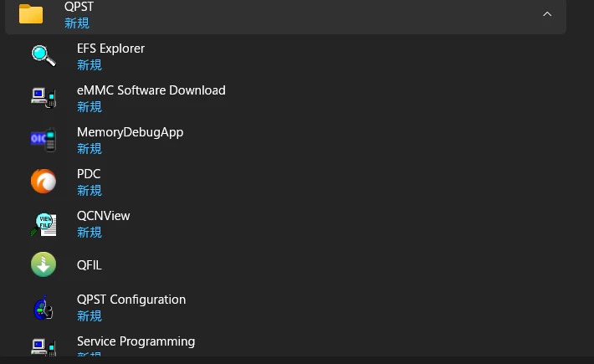The height and width of the screenshot is (364, 594).
Task: Select the EFS Explorer label
Action: pyautogui.click(x=110, y=49)
